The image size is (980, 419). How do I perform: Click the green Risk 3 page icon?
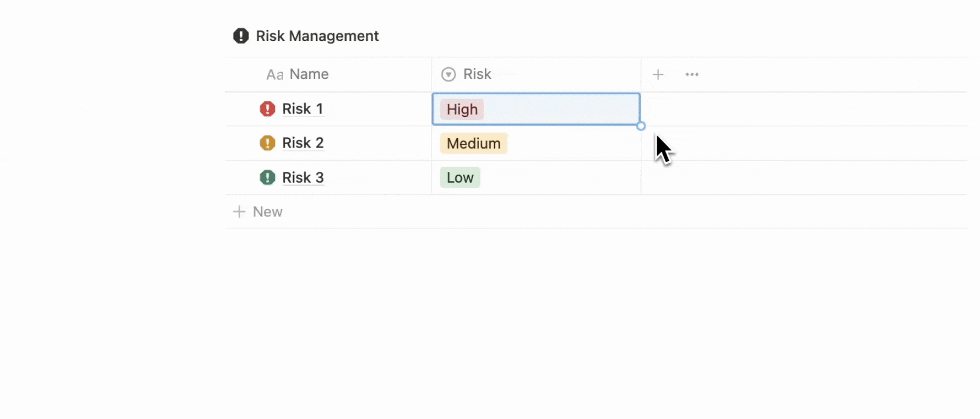pos(267,177)
